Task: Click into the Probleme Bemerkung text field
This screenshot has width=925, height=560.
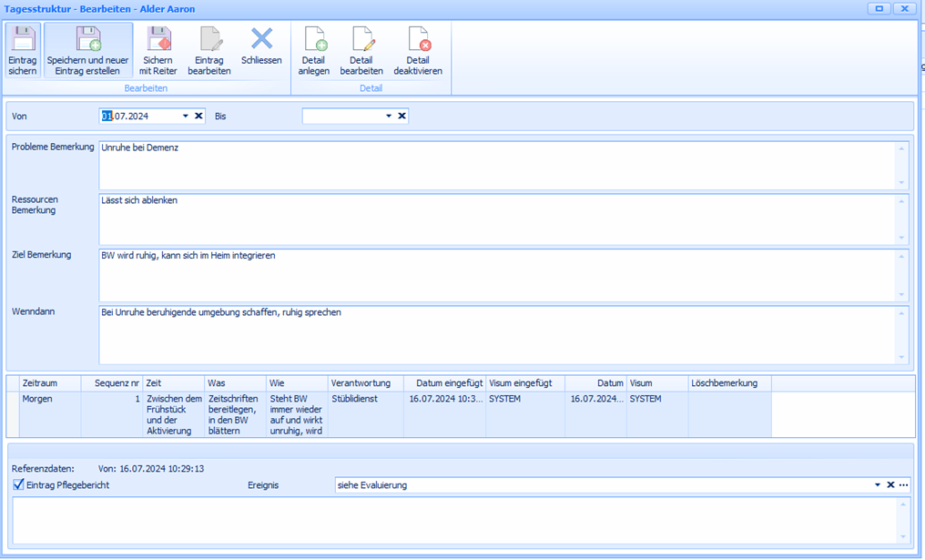Action: coord(496,165)
